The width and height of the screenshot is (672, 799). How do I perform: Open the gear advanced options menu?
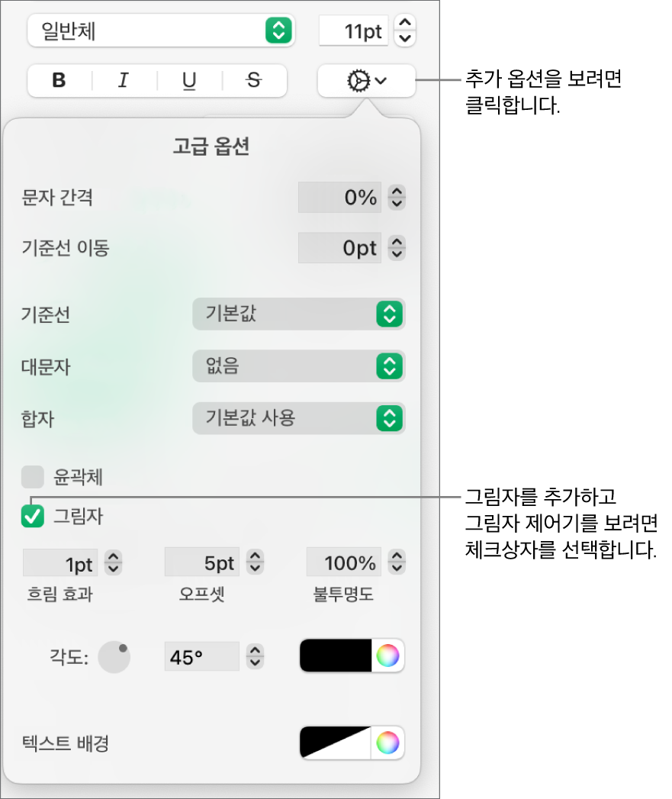(x=366, y=81)
